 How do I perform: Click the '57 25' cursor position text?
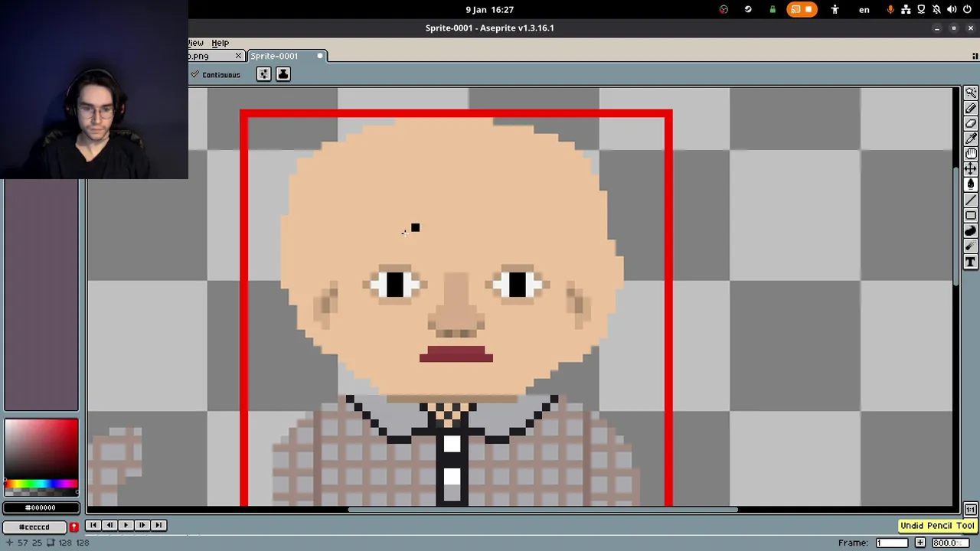(x=29, y=543)
